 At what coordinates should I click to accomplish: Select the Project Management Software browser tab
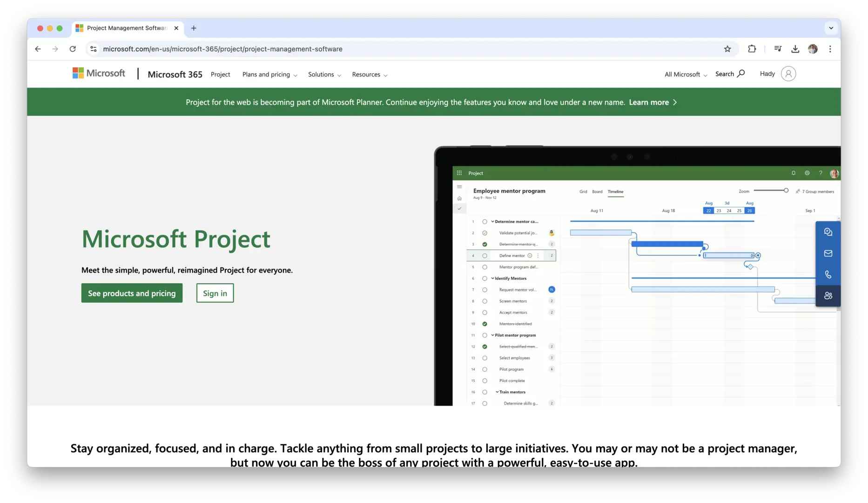pos(127,28)
